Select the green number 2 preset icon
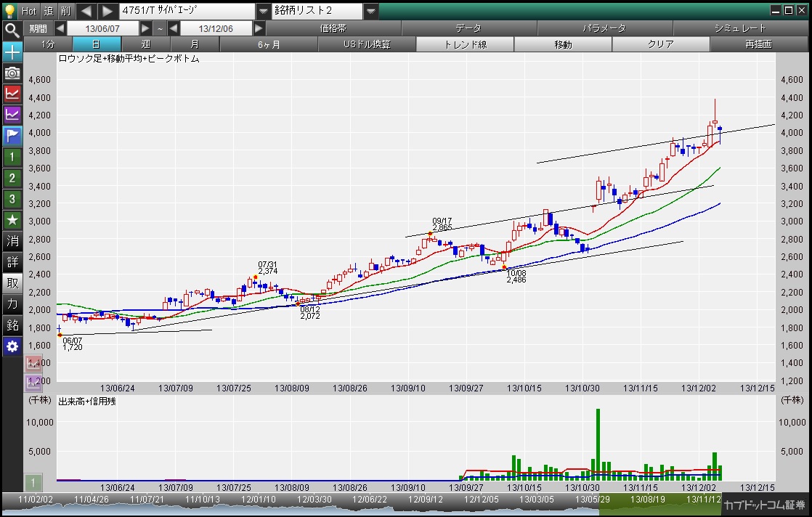812x517 pixels. tap(12, 178)
